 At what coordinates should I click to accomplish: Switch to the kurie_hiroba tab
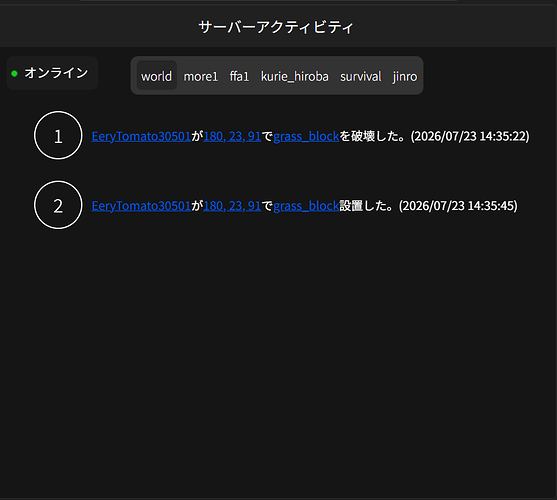(x=295, y=76)
